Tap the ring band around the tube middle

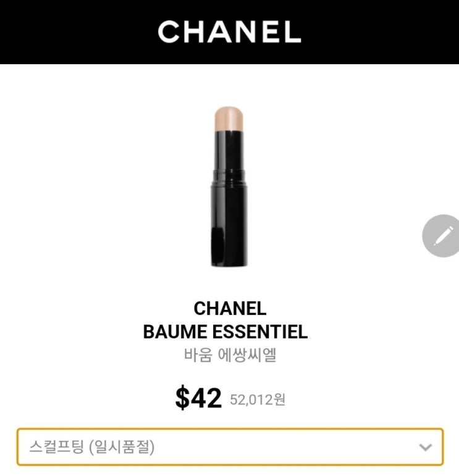[x=229, y=175]
